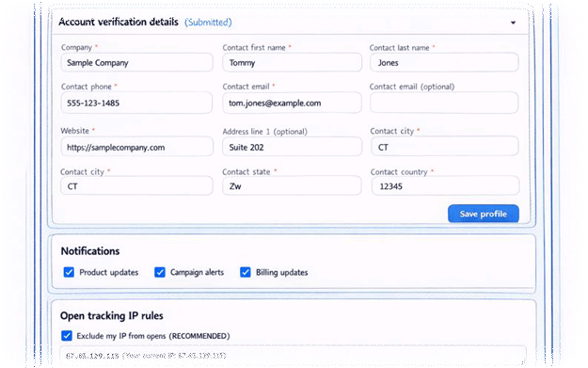Click the Notifications heading
This screenshot has height=368, width=588.
[90, 251]
